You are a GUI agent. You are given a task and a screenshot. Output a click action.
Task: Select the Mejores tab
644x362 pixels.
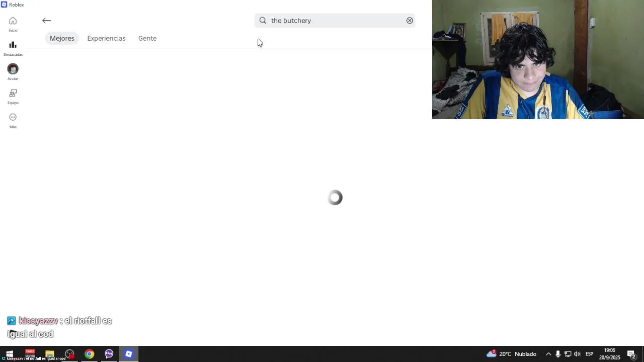click(x=62, y=38)
